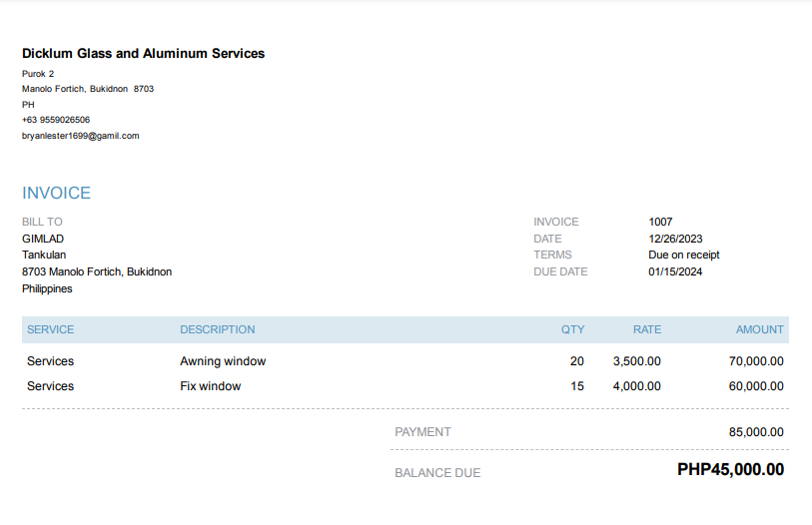Click the payment amount 85,000.00

pos(756,432)
